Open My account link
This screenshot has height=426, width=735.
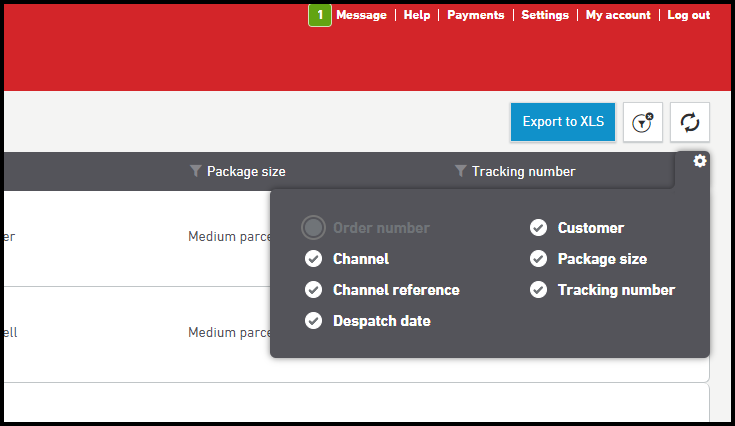[618, 15]
